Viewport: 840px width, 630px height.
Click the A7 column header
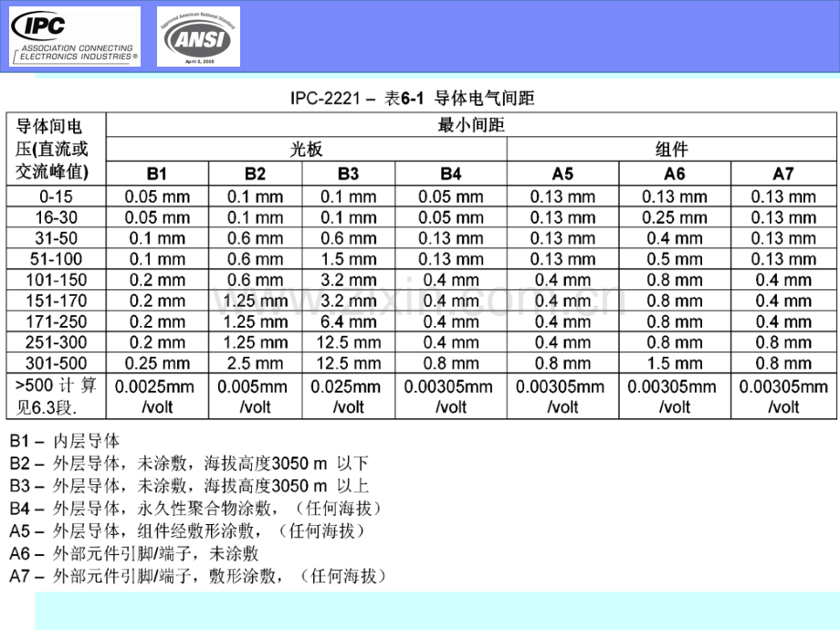tap(783, 173)
